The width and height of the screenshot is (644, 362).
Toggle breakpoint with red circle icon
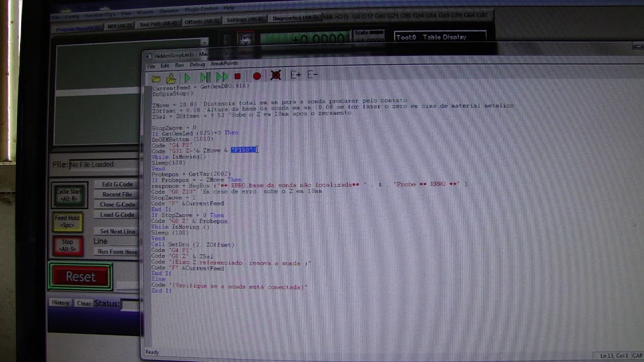click(257, 76)
